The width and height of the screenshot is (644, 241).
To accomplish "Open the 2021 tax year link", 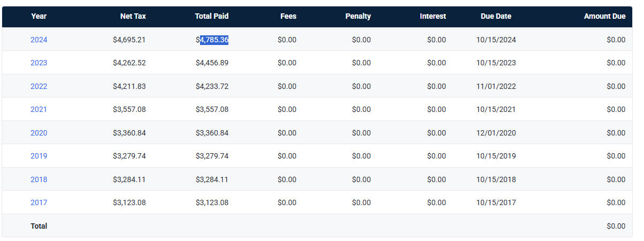I will [39, 109].
